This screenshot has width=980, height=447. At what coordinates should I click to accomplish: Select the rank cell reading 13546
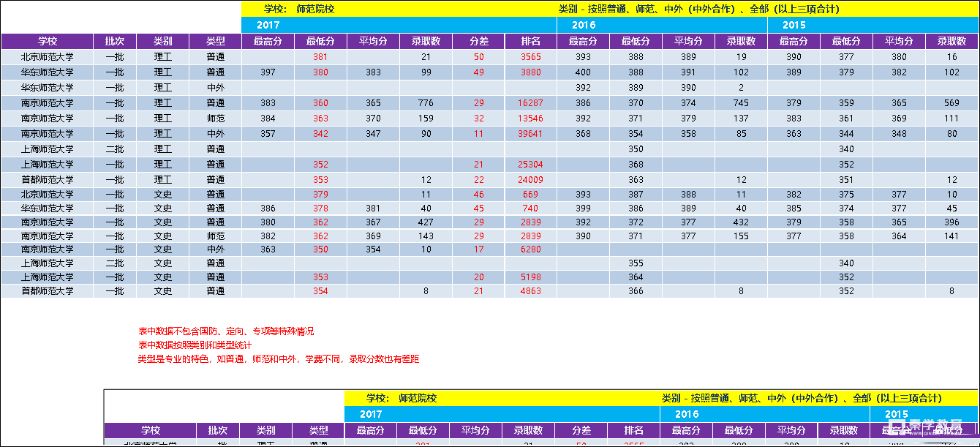click(530, 119)
